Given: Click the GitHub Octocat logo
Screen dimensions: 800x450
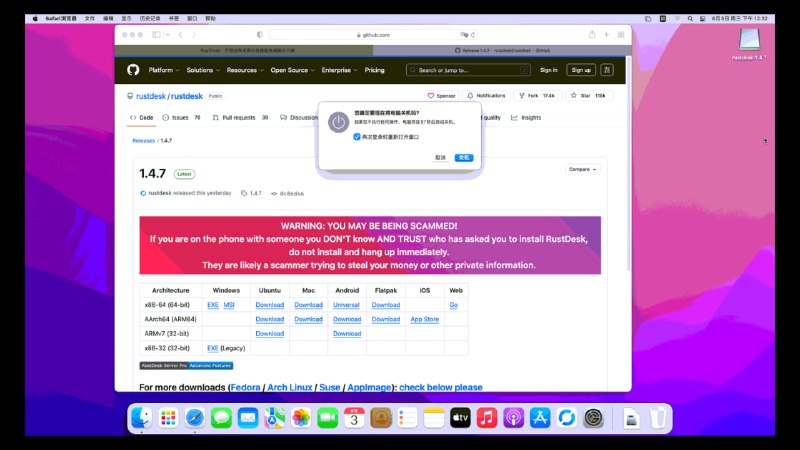Looking at the screenshot, I should coord(133,70).
